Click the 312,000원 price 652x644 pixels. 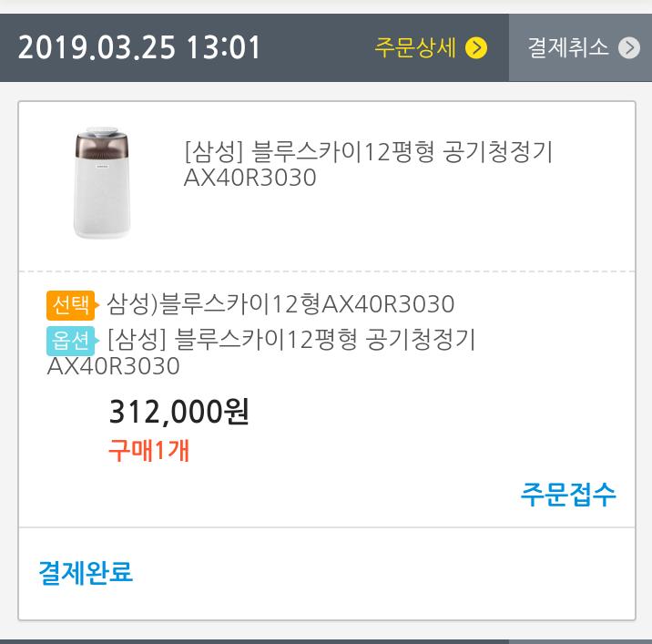(179, 413)
